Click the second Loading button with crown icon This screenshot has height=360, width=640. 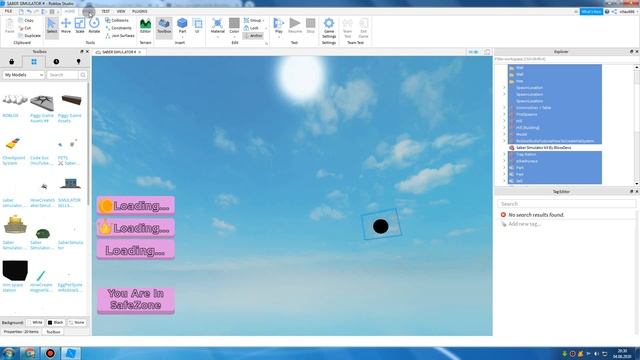[136, 228]
